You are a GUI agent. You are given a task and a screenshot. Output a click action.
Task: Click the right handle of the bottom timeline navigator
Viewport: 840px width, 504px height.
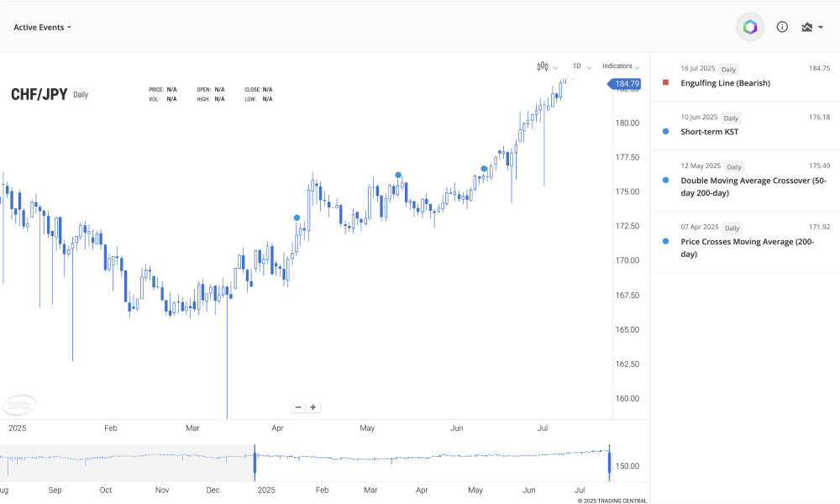pyautogui.click(x=609, y=460)
